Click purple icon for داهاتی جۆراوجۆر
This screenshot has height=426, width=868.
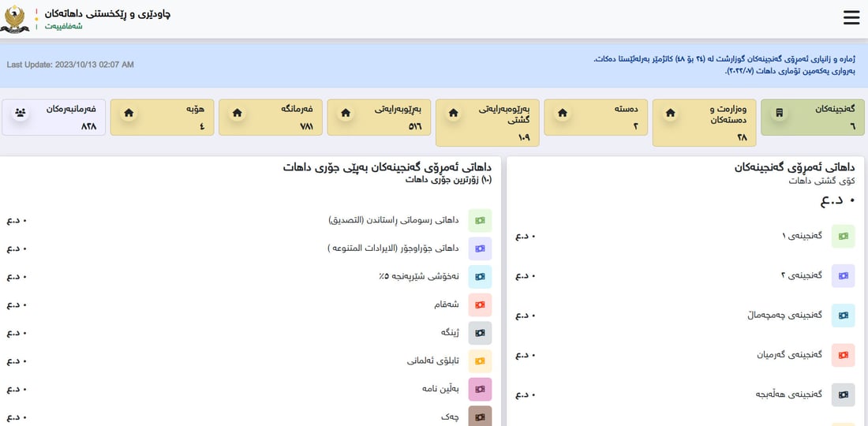(480, 248)
